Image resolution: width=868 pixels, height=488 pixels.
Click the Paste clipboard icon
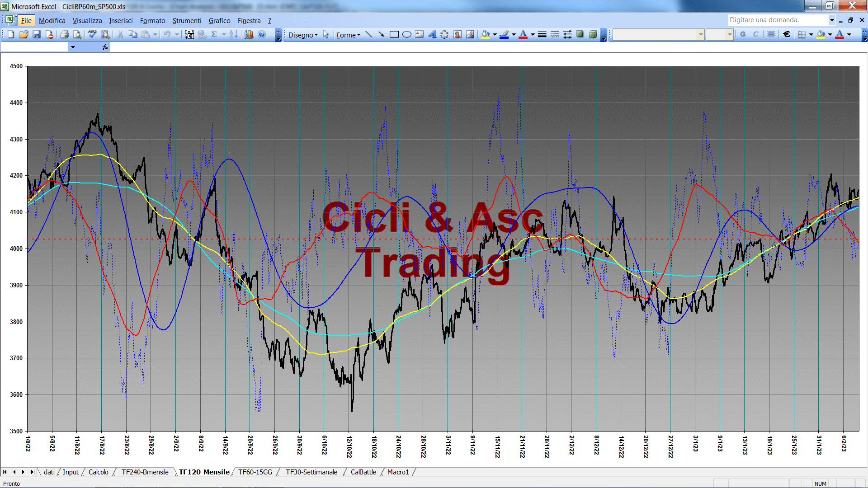146,34
